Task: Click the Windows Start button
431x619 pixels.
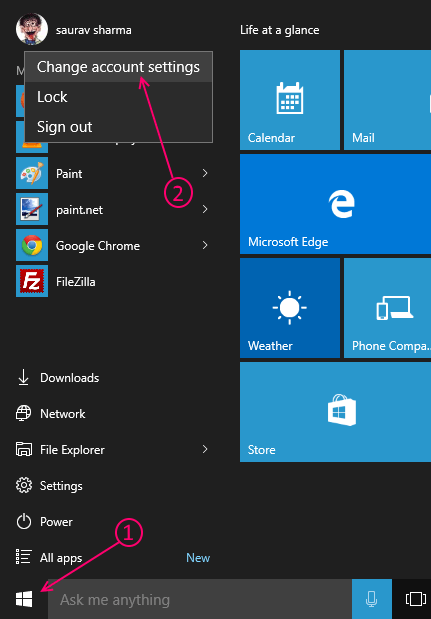Action: click(x=24, y=599)
